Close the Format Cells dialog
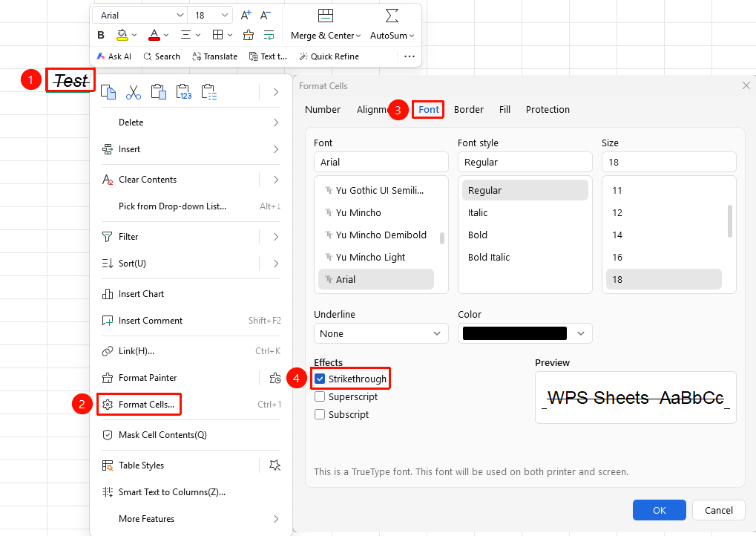Image resolution: width=756 pixels, height=536 pixels. tap(746, 85)
